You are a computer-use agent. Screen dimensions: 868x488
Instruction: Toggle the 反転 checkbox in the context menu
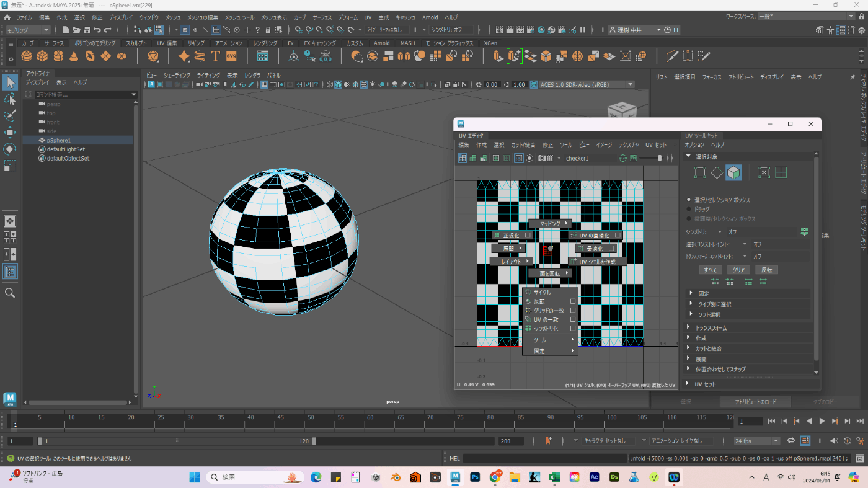pos(573,301)
